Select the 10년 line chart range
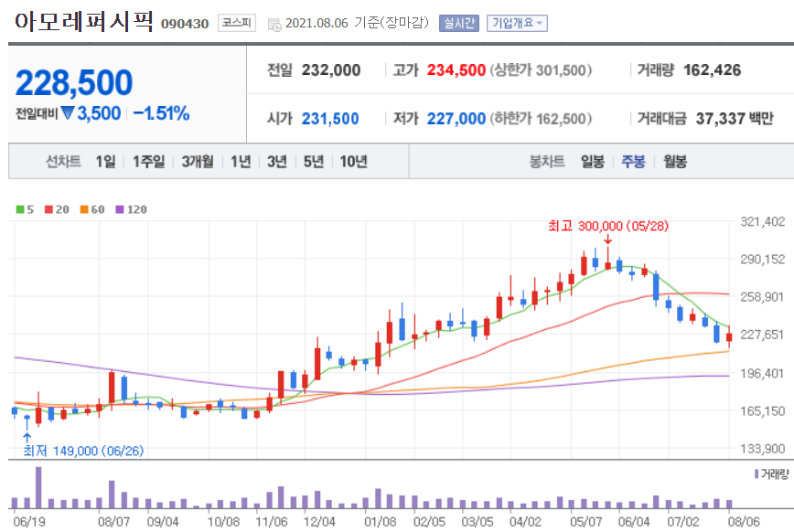The height and width of the screenshot is (532, 794). [353, 162]
